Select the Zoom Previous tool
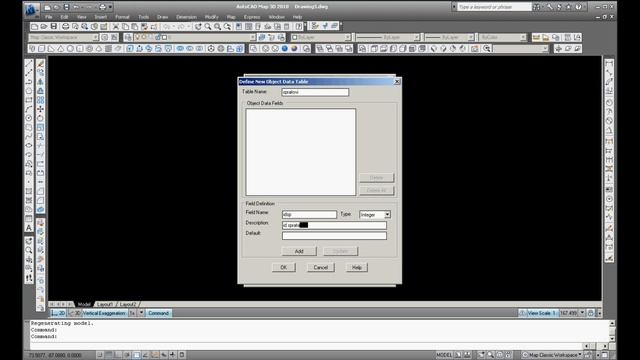 coord(227,27)
